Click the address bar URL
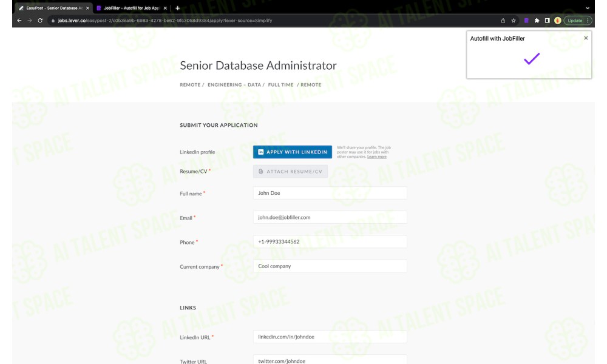607x364 pixels. point(165,21)
